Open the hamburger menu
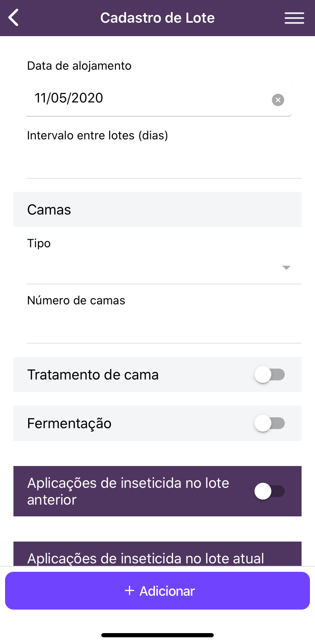Screen dimensions: 315x644 point(294,18)
